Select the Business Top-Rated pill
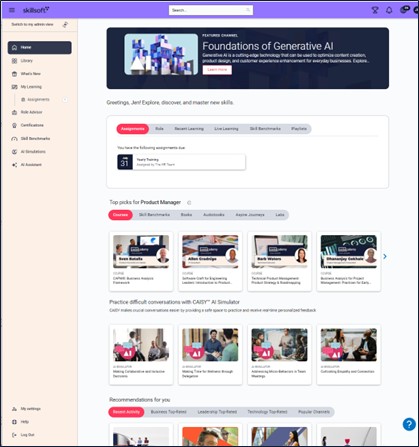Image resolution: width=419 pixels, height=447 pixels. pyautogui.click(x=168, y=412)
